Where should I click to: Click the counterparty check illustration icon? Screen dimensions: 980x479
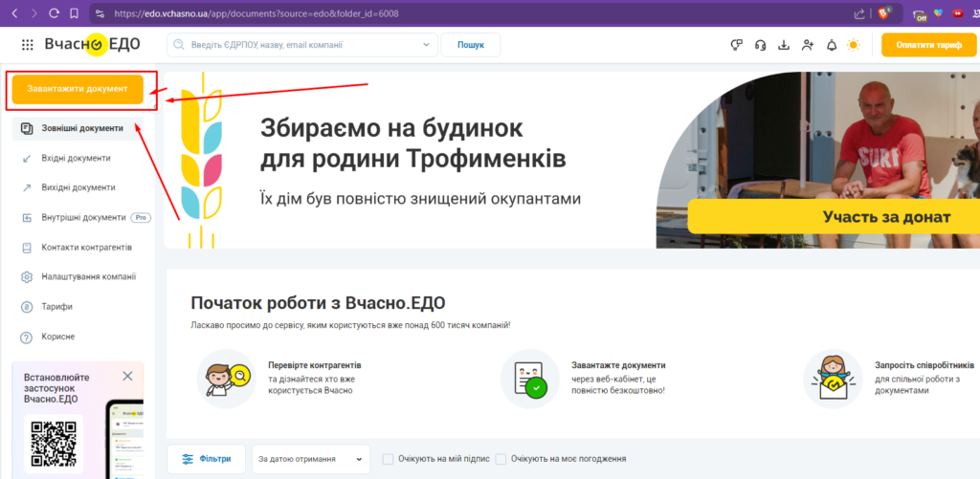pos(226,379)
